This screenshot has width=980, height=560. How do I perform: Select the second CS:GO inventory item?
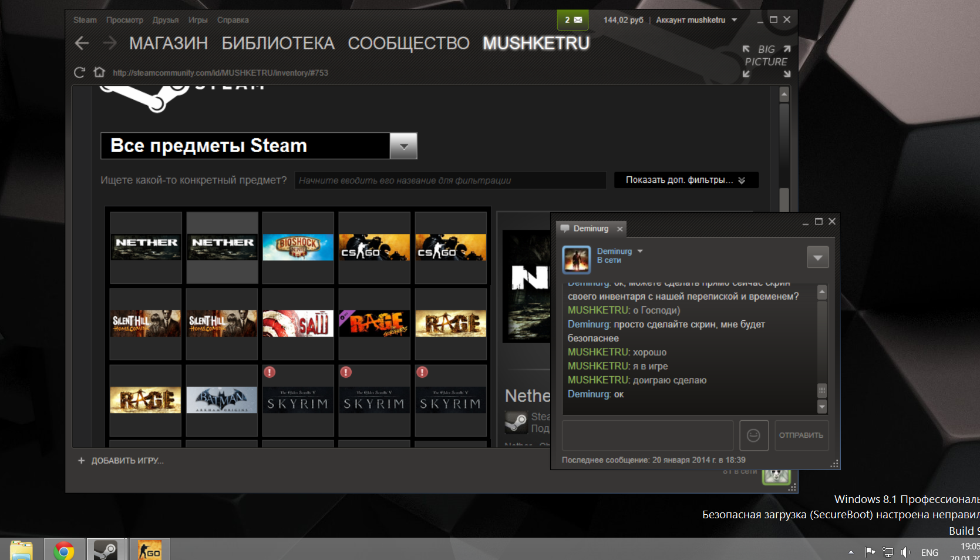[x=451, y=247]
